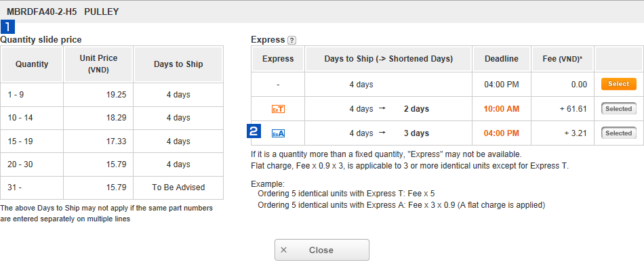This screenshot has height=264, width=644.
Task: Open the Express help question mark icon
Action: click(x=291, y=40)
